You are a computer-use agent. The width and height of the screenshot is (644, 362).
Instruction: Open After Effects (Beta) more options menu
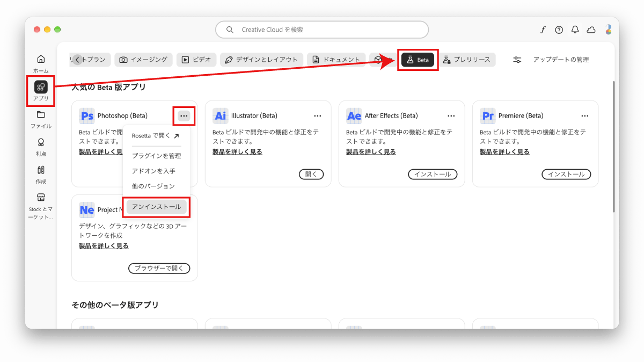coord(451,115)
